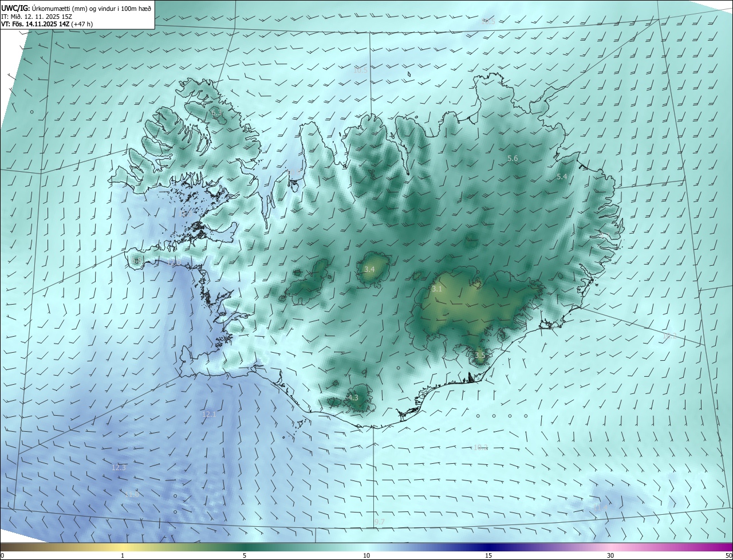The height and width of the screenshot is (560, 733).
Task: Click the 9.7 value label on the map
Action: pyautogui.click(x=380, y=522)
